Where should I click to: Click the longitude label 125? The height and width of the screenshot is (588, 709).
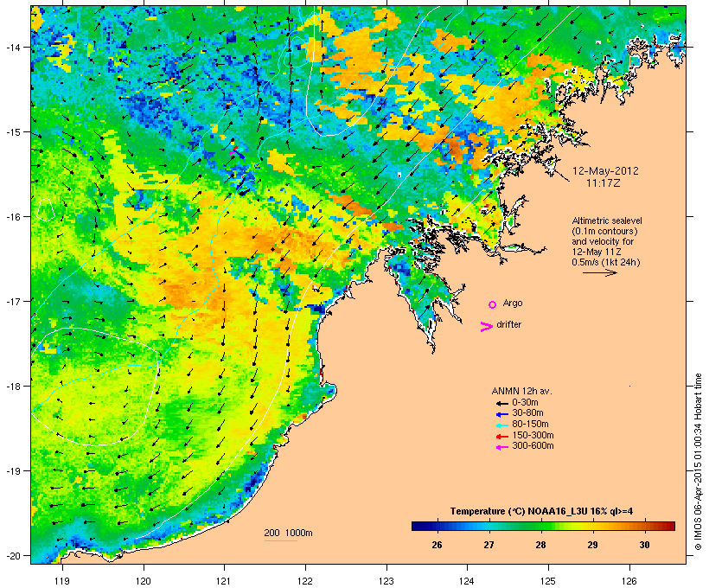pos(548,581)
